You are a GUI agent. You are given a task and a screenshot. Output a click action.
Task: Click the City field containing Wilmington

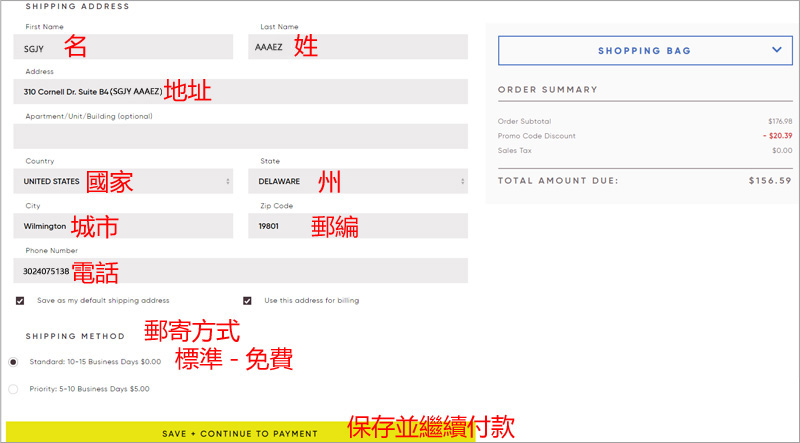tap(126, 226)
